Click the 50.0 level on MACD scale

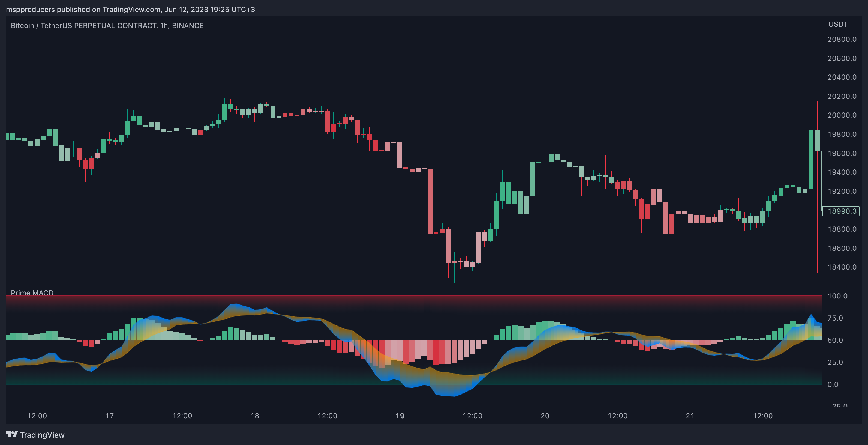[835, 340]
